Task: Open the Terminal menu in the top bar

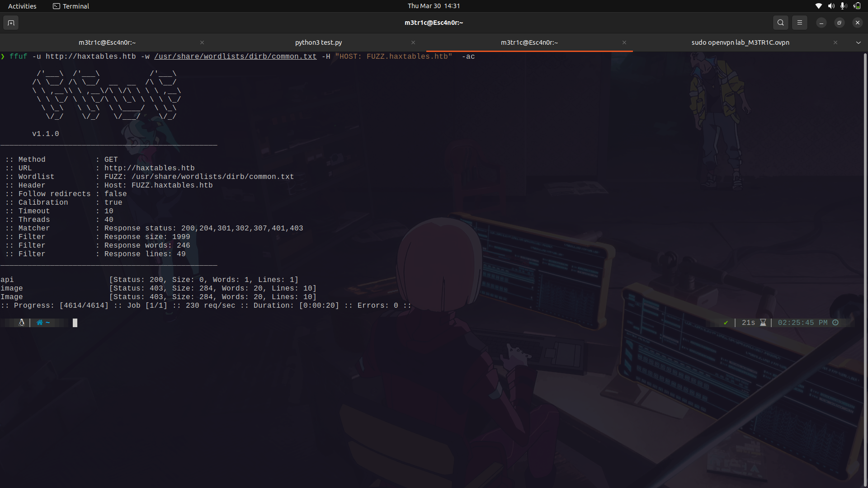Action: 71,6
